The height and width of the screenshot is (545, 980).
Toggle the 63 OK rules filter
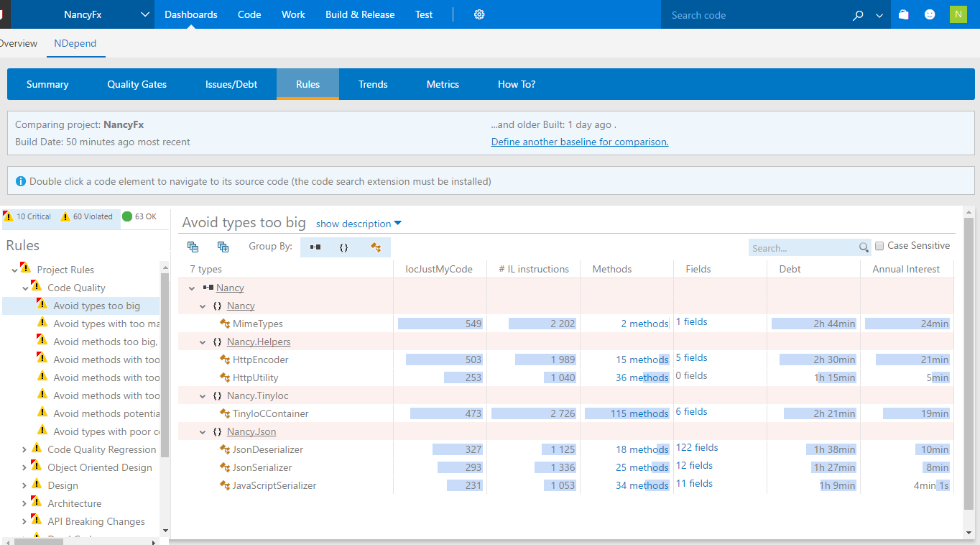click(139, 216)
